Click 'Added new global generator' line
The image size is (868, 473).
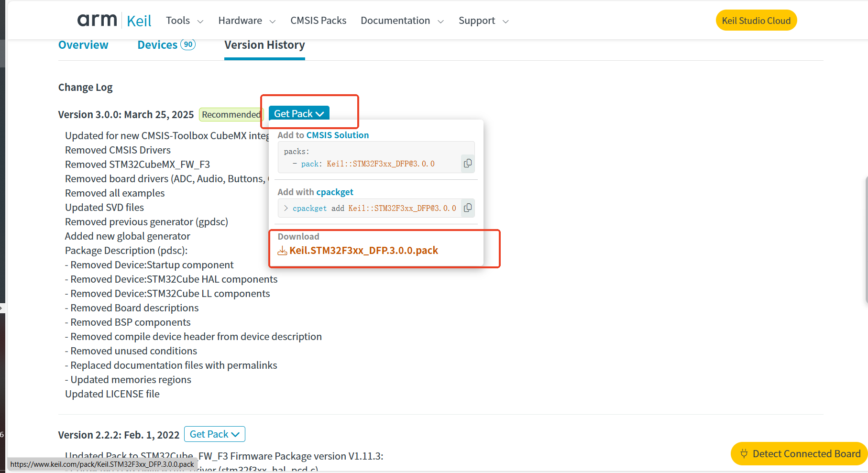click(x=128, y=236)
